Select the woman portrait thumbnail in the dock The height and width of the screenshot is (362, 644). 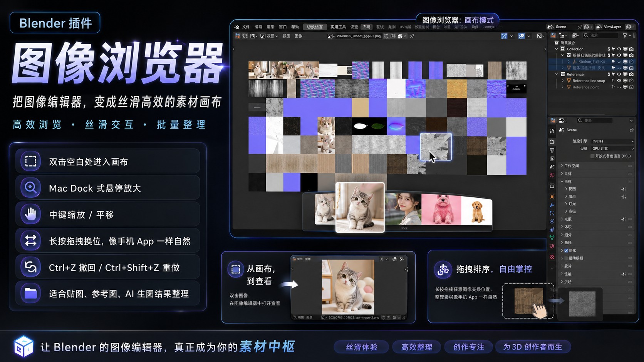point(403,209)
